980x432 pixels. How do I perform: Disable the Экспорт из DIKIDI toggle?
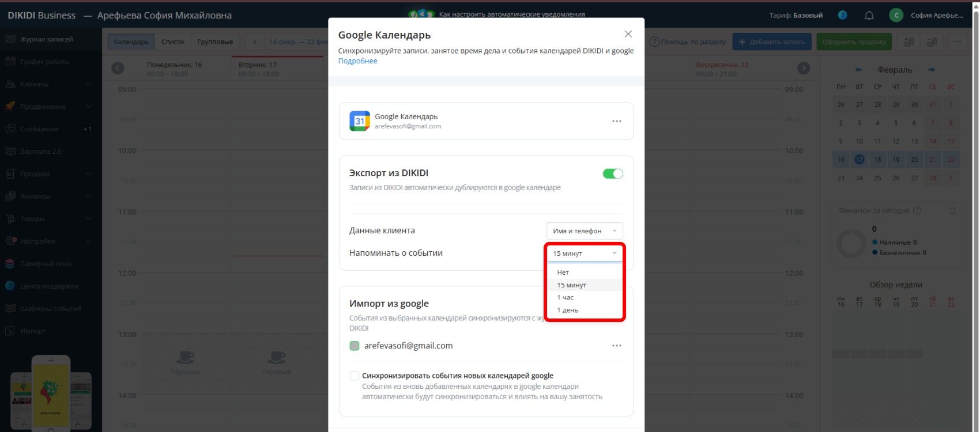tap(612, 173)
